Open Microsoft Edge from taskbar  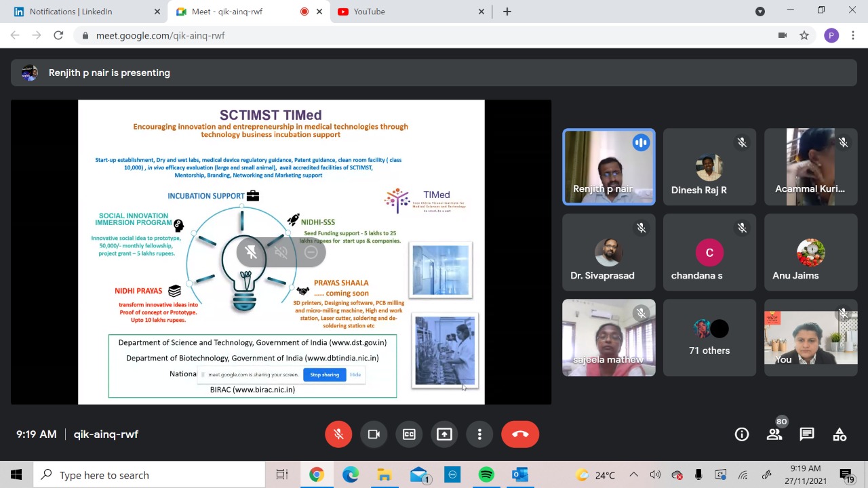point(351,475)
